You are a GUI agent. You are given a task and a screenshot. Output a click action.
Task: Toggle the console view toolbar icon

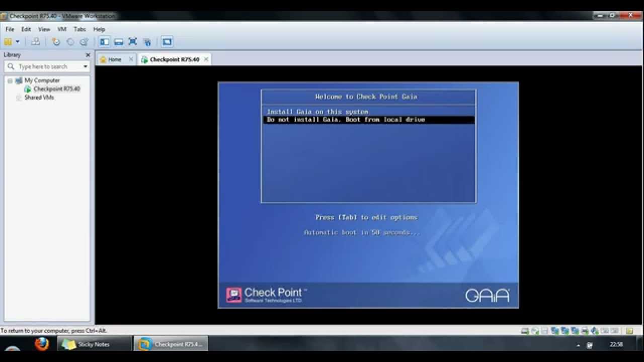(167, 42)
